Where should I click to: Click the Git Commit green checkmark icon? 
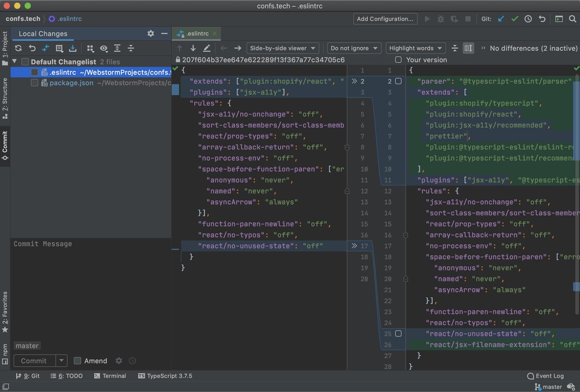tap(514, 19)
